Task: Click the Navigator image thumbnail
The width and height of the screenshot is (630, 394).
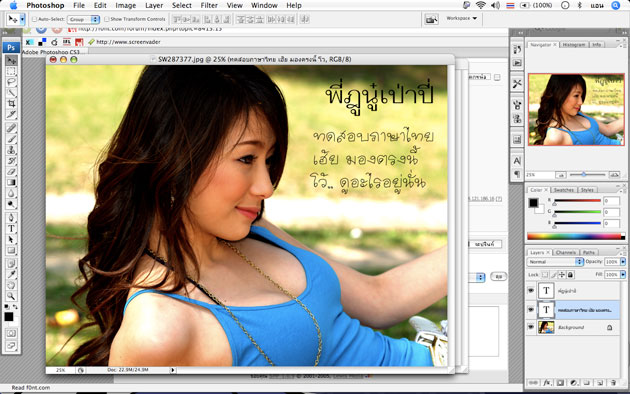Action: [x=576, y=109]
